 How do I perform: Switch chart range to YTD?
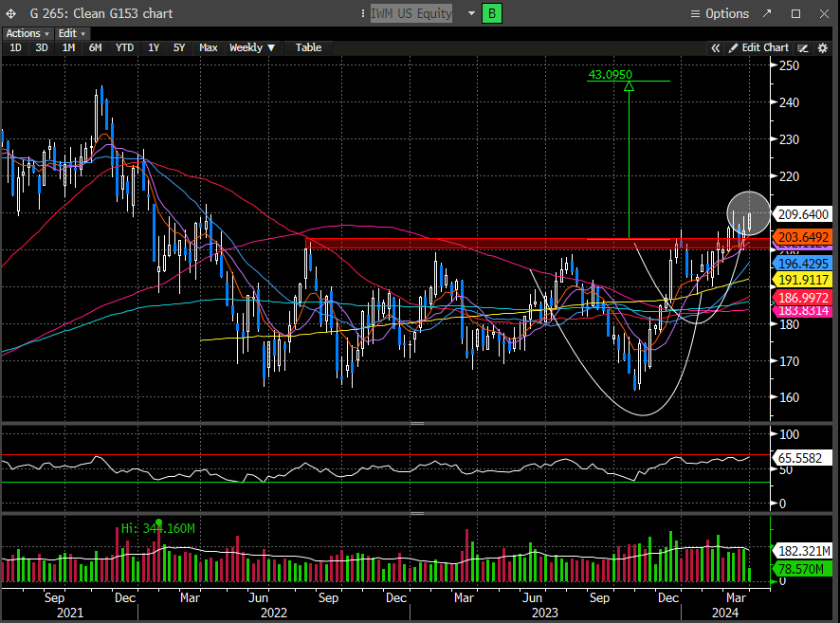pos(124,47)
